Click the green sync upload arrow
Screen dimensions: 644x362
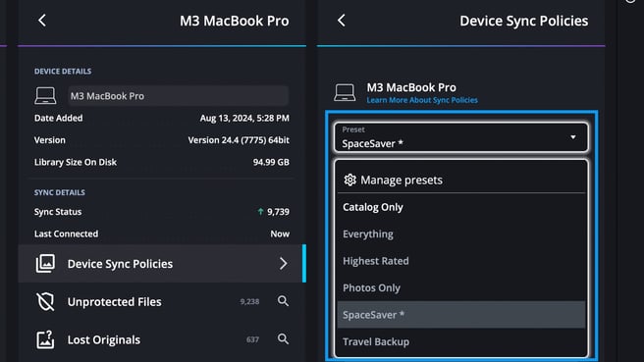(x=260, y=211)
